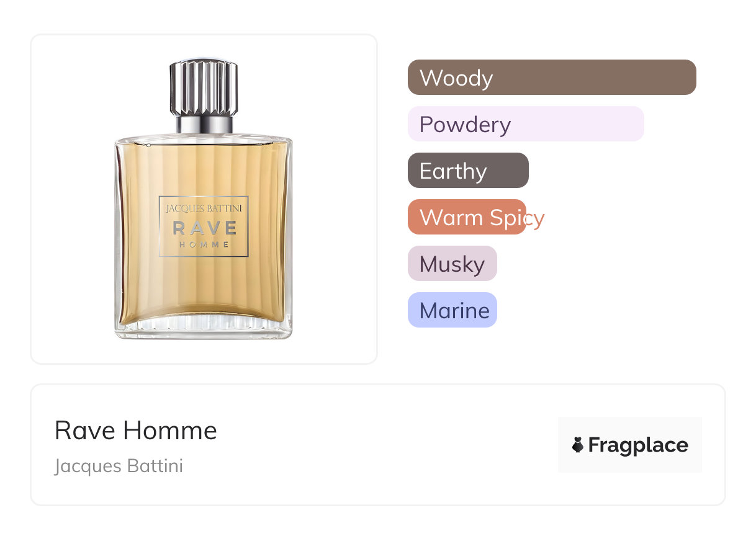Viewport: 756px width, 536px height.
Task: Select the Woody accord bar
Action: click(552, 78)
